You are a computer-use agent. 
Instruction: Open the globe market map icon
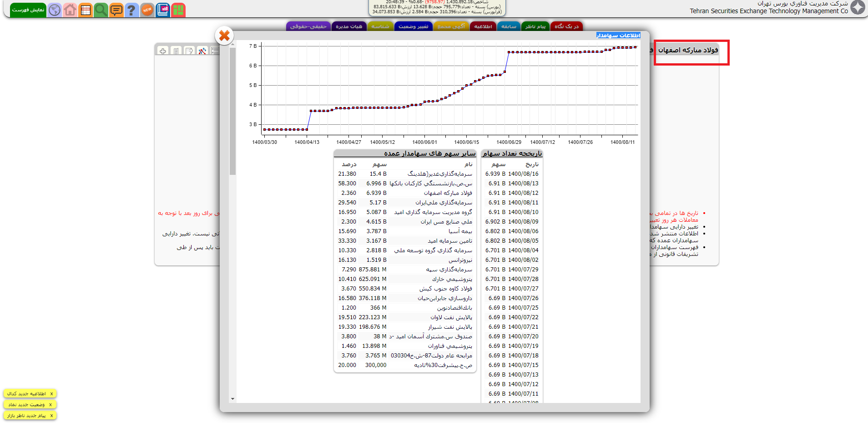(x=55, y=10)
